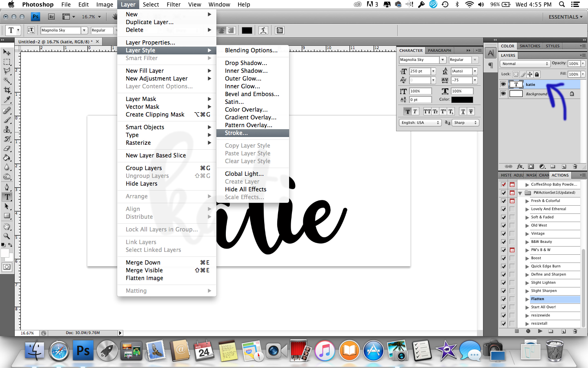Choose Blending Options... in the submenu
588x368 pixels.
[x=253, y=50]
